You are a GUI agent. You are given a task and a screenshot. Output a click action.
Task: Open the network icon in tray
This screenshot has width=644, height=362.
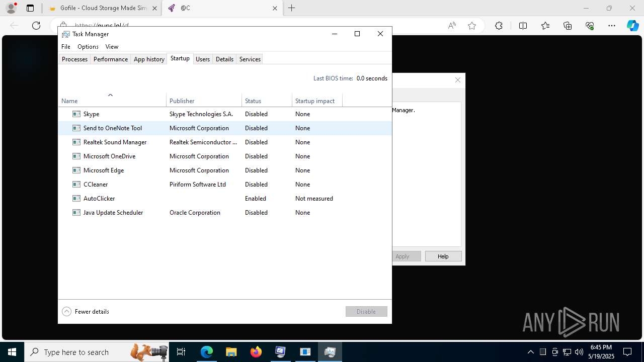pos(567,352)
